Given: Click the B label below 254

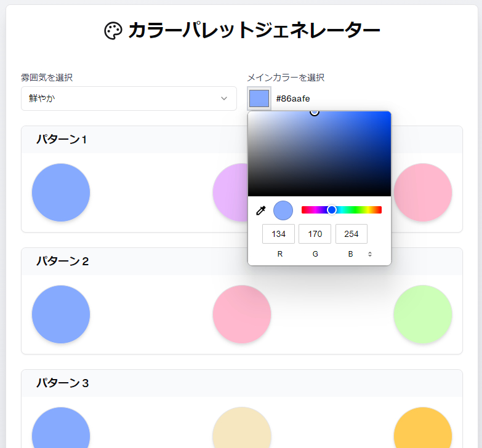Looking at the screenshot, I should (x=350, y=254).
